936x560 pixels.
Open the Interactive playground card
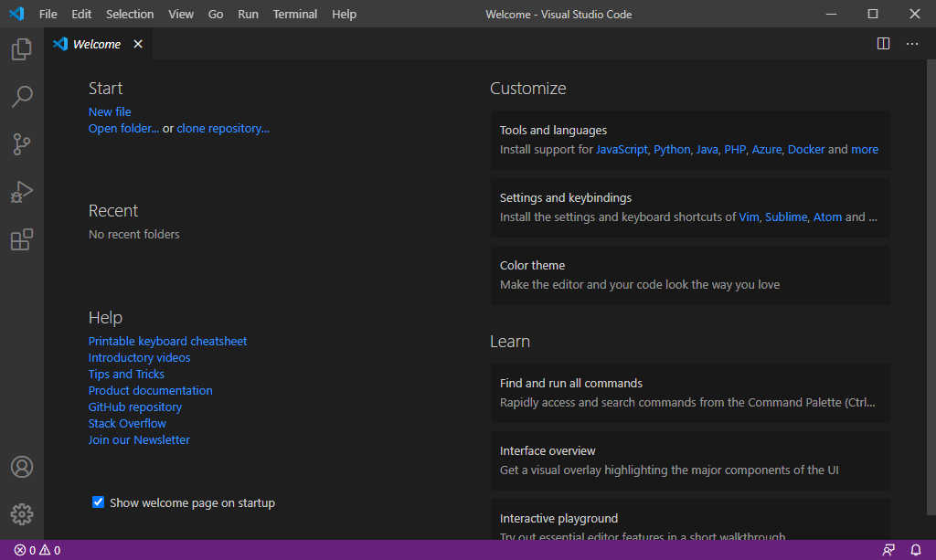point(690,520)
